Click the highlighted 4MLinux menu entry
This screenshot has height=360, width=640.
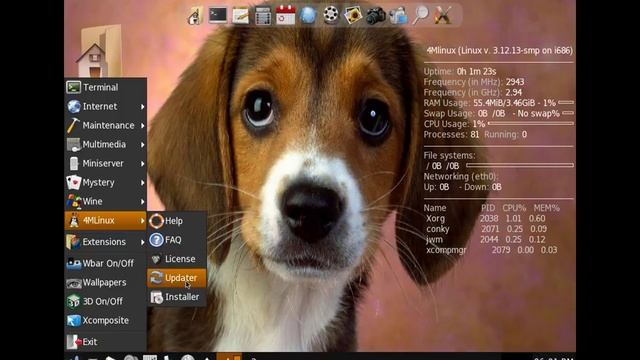pos(105,220)
